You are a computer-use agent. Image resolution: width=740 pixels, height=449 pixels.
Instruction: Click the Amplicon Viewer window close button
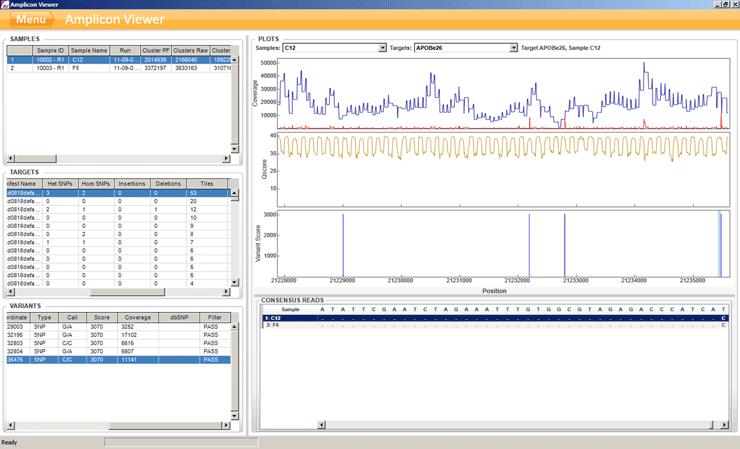pos(732,4)
